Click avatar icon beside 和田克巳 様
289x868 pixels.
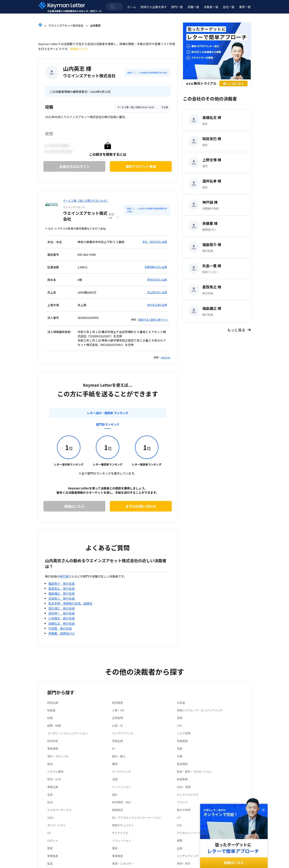click(194, 142)
